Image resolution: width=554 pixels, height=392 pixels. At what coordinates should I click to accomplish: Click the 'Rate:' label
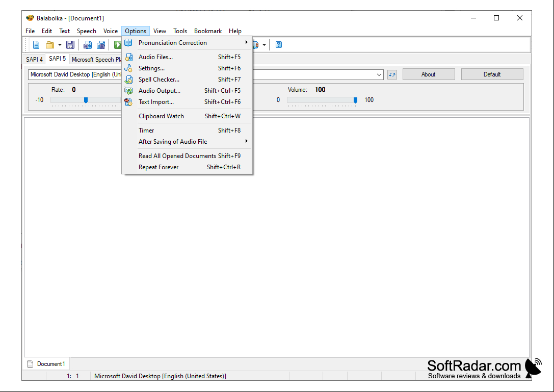pos(58,90)
